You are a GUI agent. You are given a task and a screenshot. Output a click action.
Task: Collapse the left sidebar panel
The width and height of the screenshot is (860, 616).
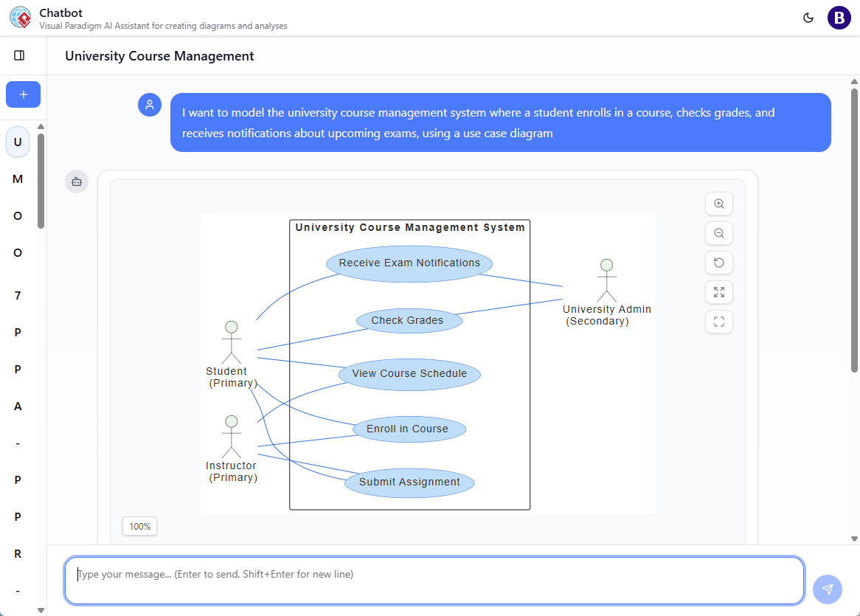pos(18,55)
